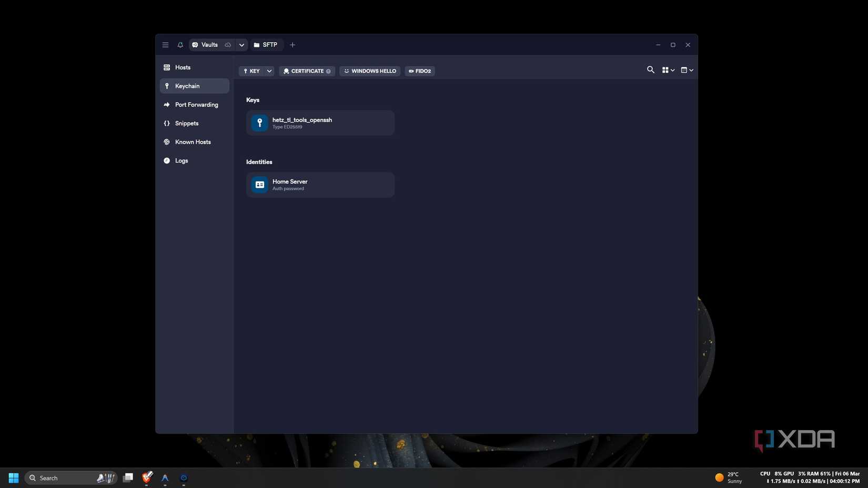Open the Logs section
Viewport: 868px width, 488px height.
click(x=181, y=160)
